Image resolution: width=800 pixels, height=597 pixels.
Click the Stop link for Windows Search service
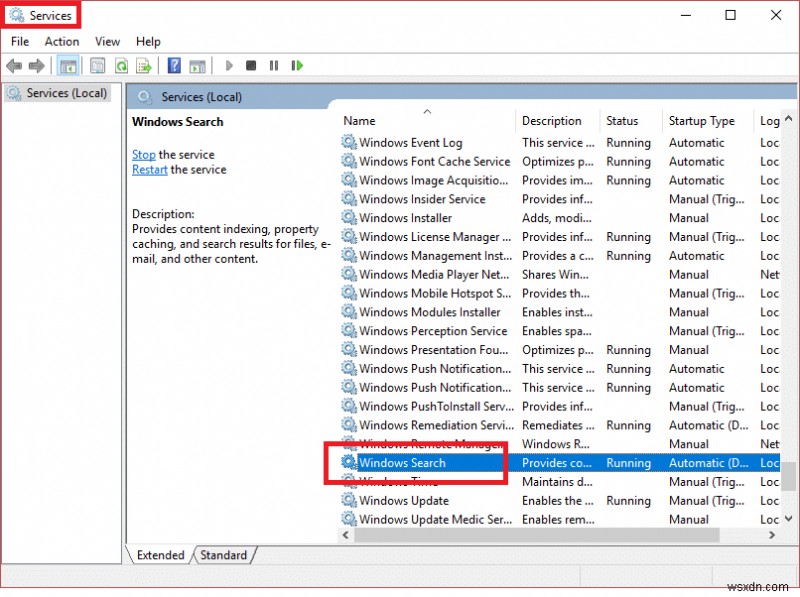click(x=143, y=155)
